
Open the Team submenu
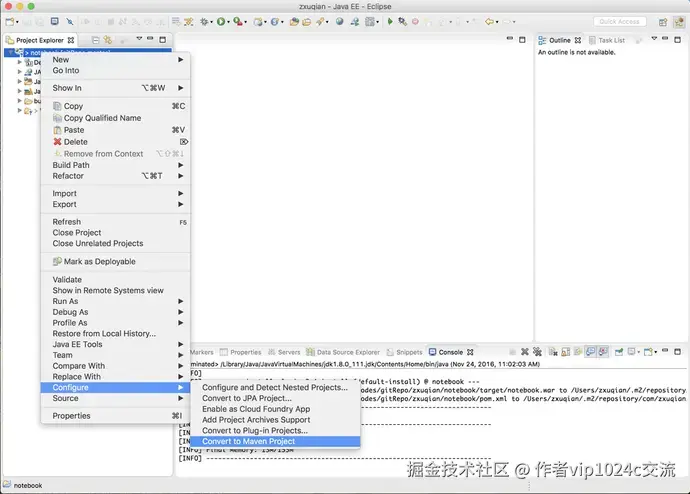click(116, 355)
